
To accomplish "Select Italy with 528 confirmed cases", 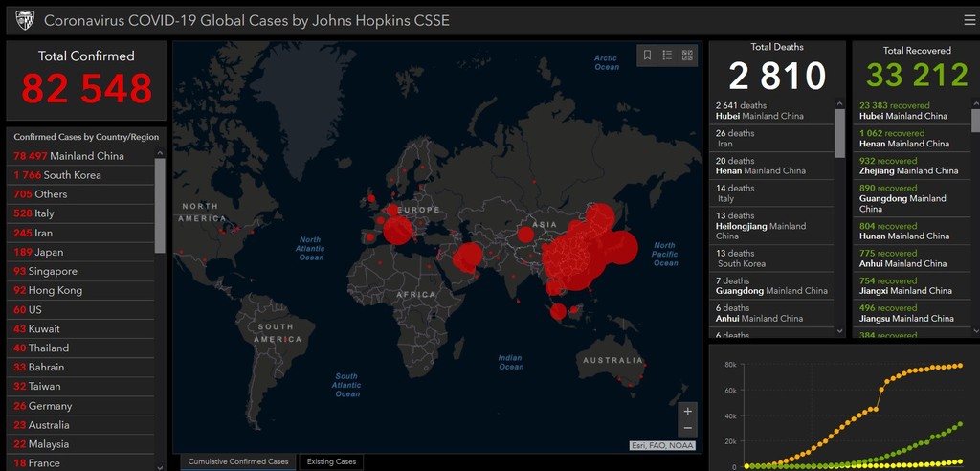I will pyautogui.click(x=80, y=213).
